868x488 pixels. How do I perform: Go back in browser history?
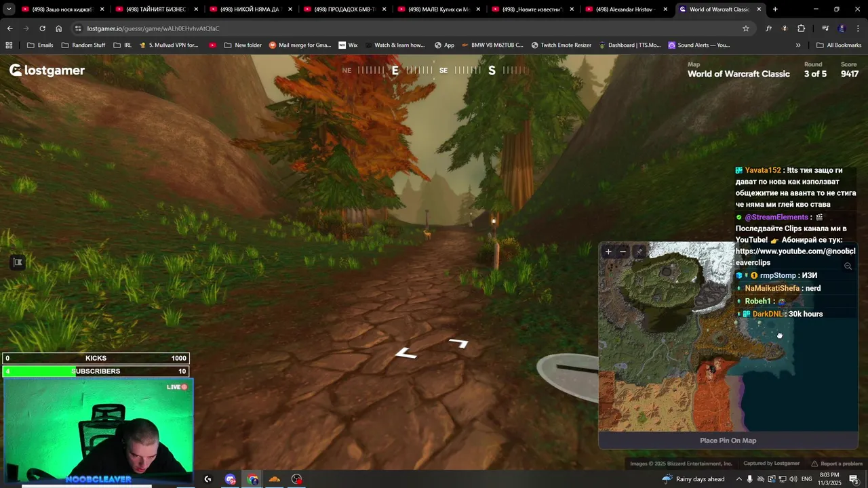coord(9,28)
